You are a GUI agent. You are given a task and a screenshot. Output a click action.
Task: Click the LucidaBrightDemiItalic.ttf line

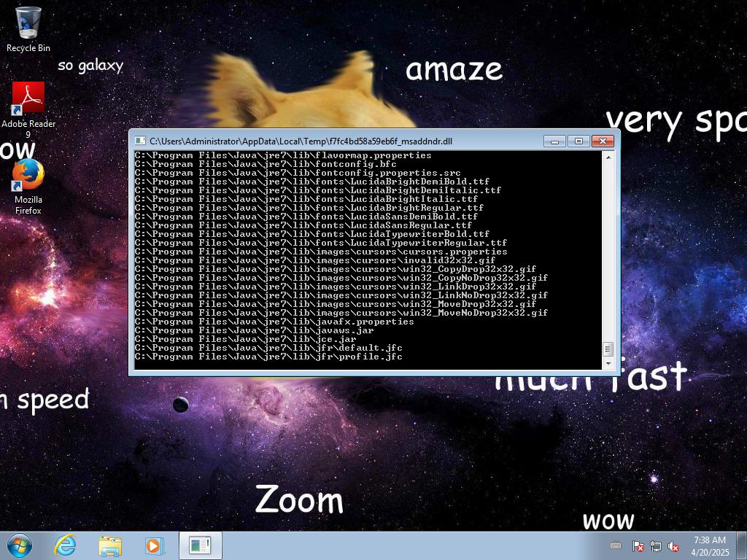[x=318, y=190]
